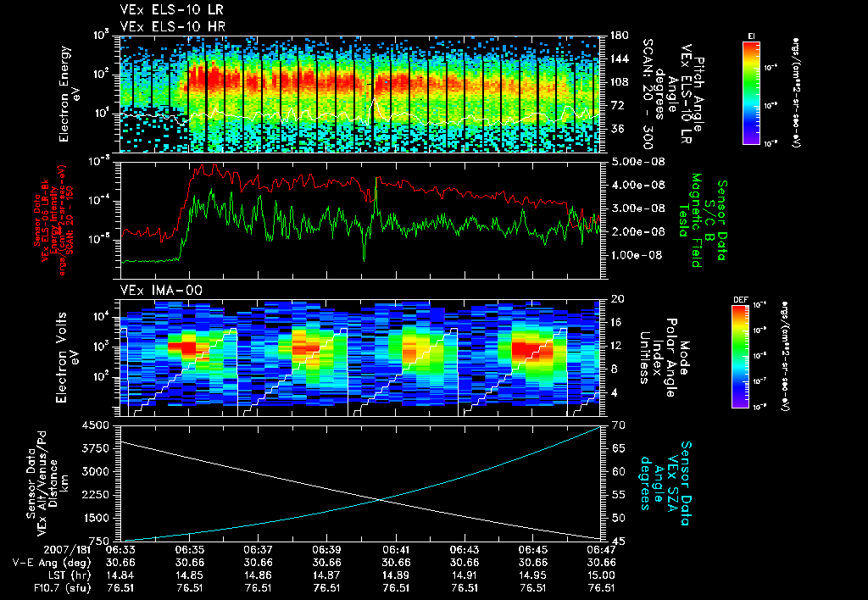The width and height of the screenshot is (868, 600).
Task: Click the '06:37' time axis label
Action: click(258, 550)
